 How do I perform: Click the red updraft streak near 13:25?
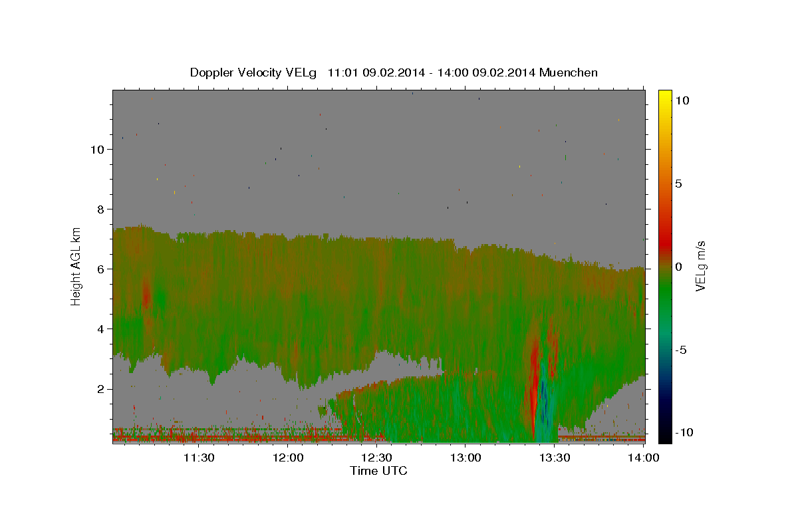click(535, 379)
